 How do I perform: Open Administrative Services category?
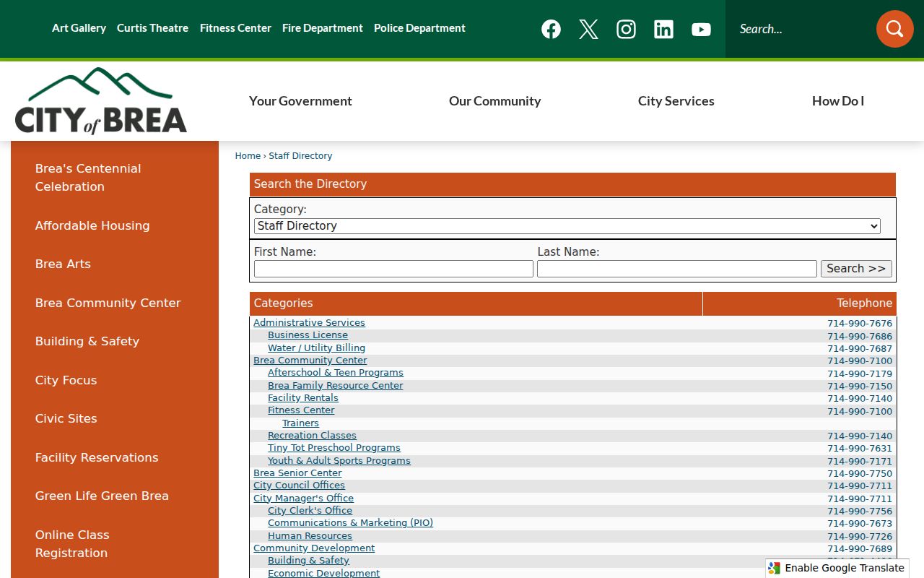pos(309,323)
